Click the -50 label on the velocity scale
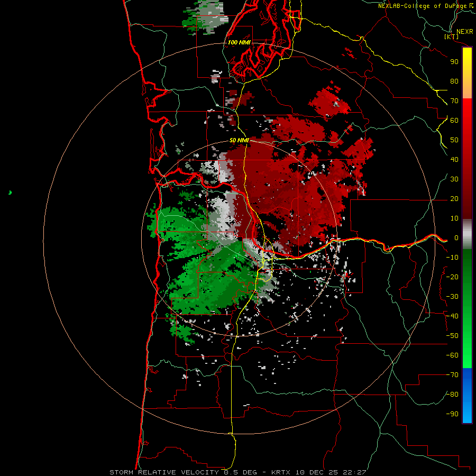The height and width of the screenshot is (476, 476). [x=452, y=336]
